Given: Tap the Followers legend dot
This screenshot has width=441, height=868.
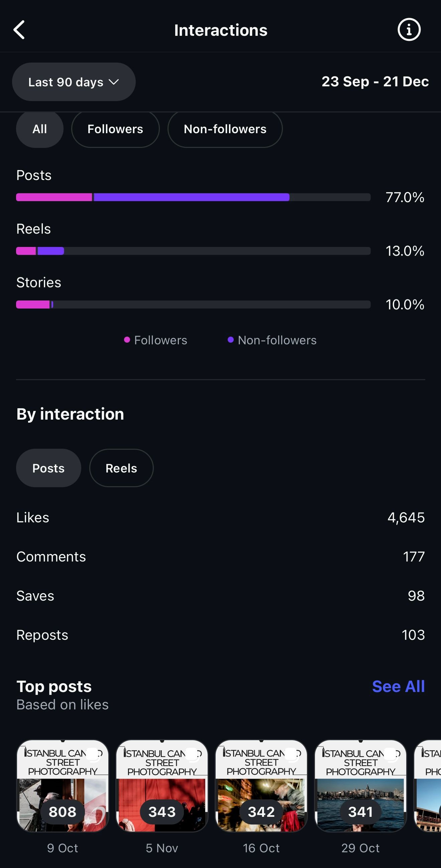Looking at the screenshot, I should point(127,340).
